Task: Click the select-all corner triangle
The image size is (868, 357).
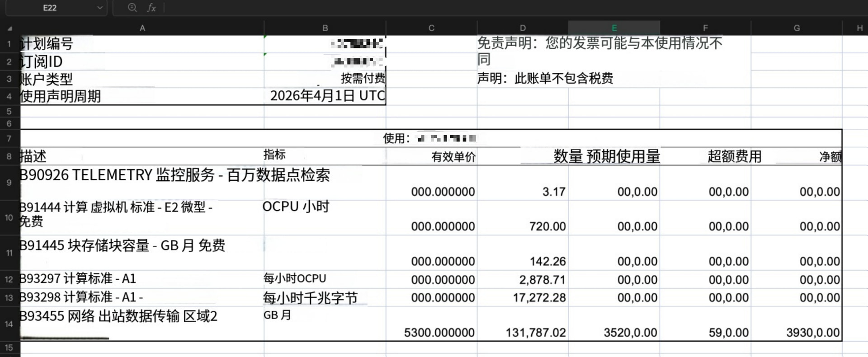Action: pyautogui.click(x=9, y=28)
